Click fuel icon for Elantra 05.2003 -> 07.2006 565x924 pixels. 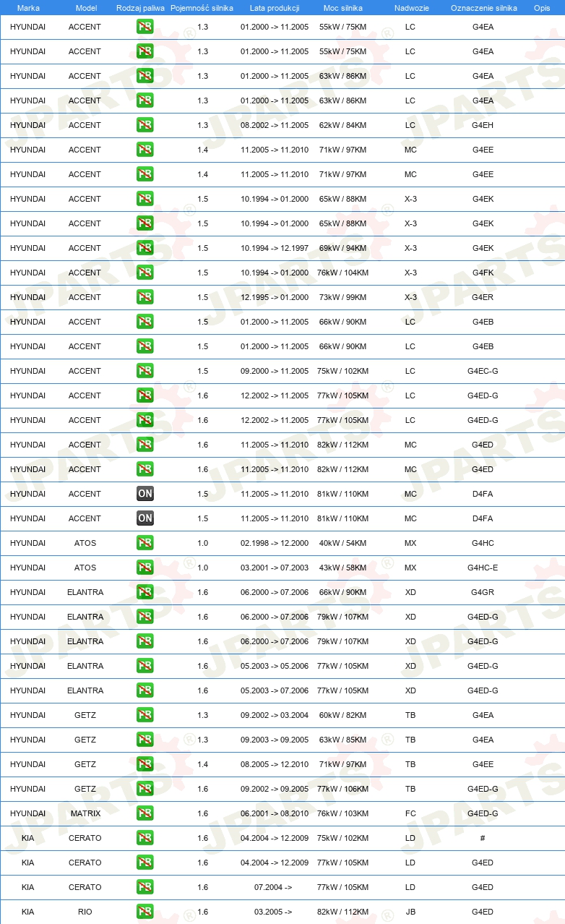click(145, 690)
